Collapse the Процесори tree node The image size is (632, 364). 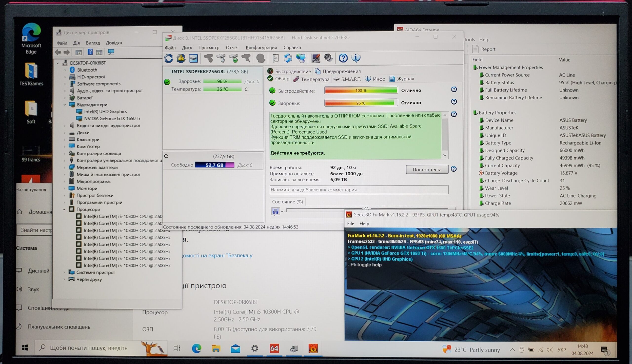pos(64,210)
